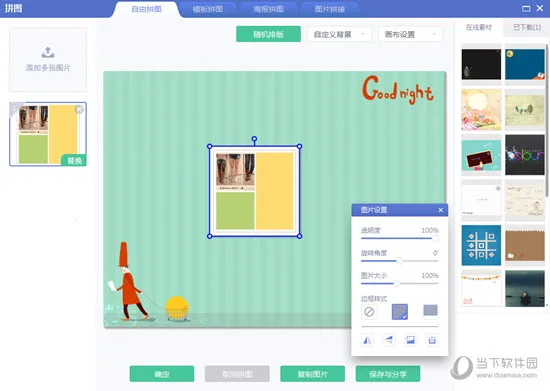Choose the dark colorful-letters background thumbnail
Image resolution: width=550 pixels, height=391 pixels.
525,155
